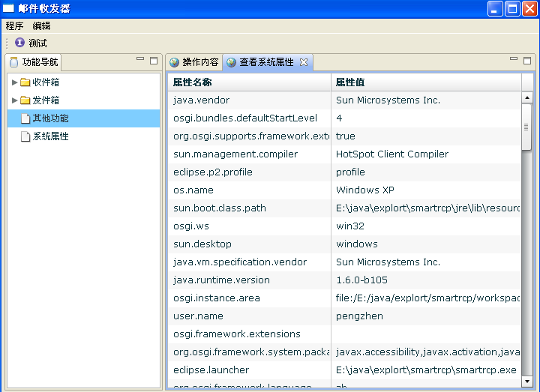Click the 功能导航 view icon
Screen dimensions: 540x392
(14, 62)
